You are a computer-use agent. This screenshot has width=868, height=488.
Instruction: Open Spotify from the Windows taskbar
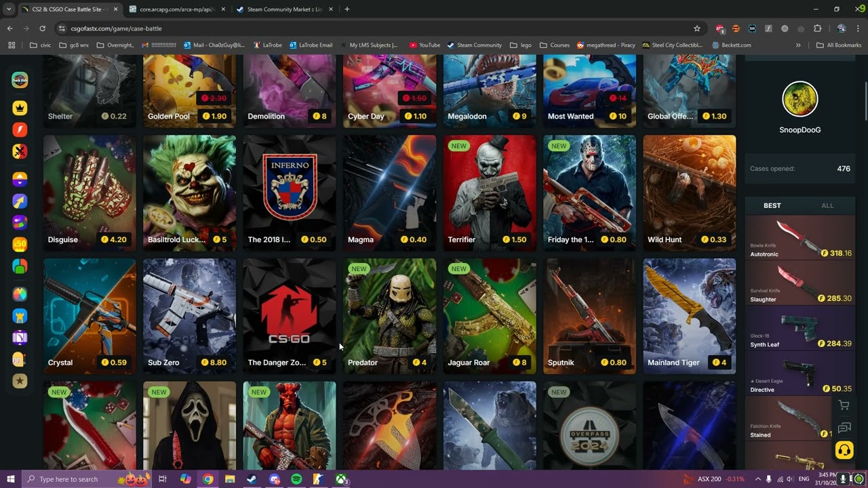296,479
